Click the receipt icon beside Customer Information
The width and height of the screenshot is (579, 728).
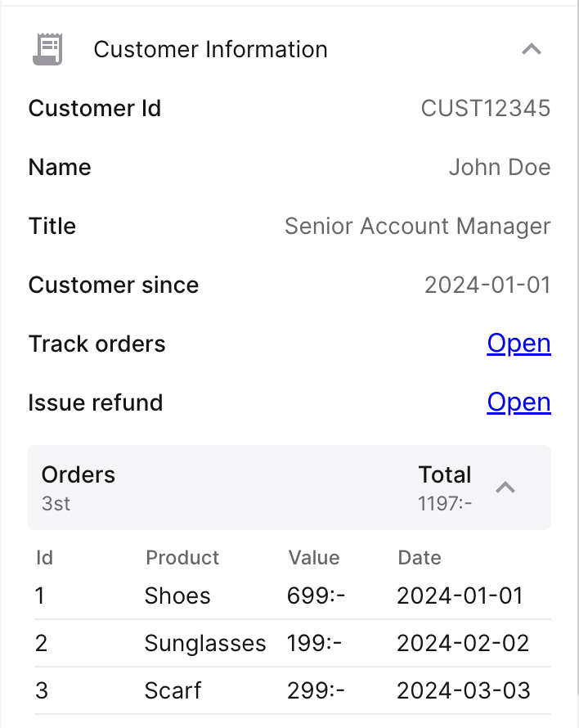pos(47,49)
